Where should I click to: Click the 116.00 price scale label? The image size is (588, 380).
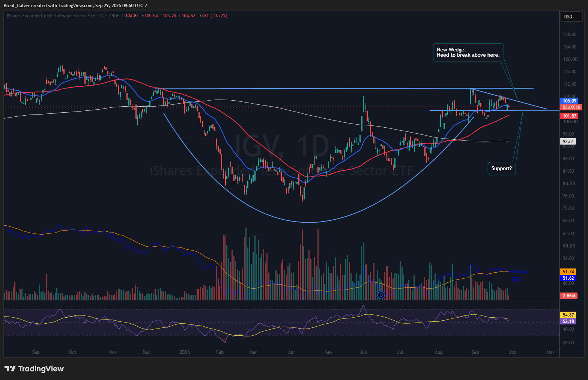click(570, 72)
